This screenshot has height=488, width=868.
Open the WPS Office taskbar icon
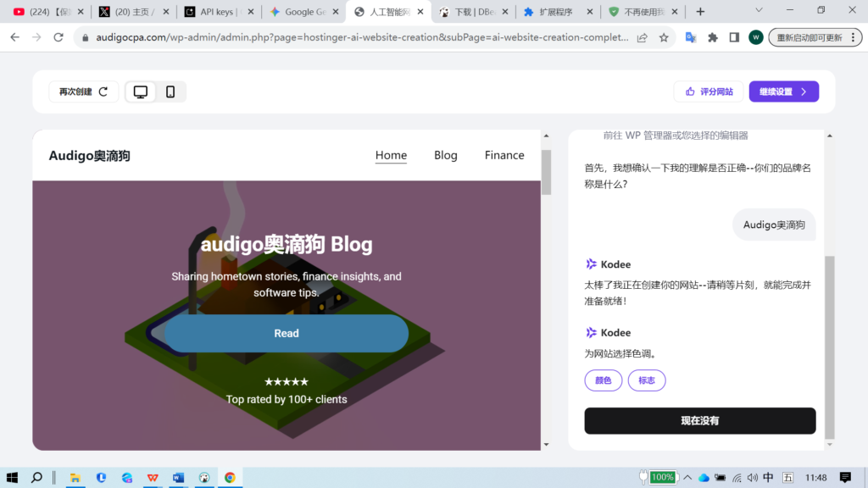153,477
